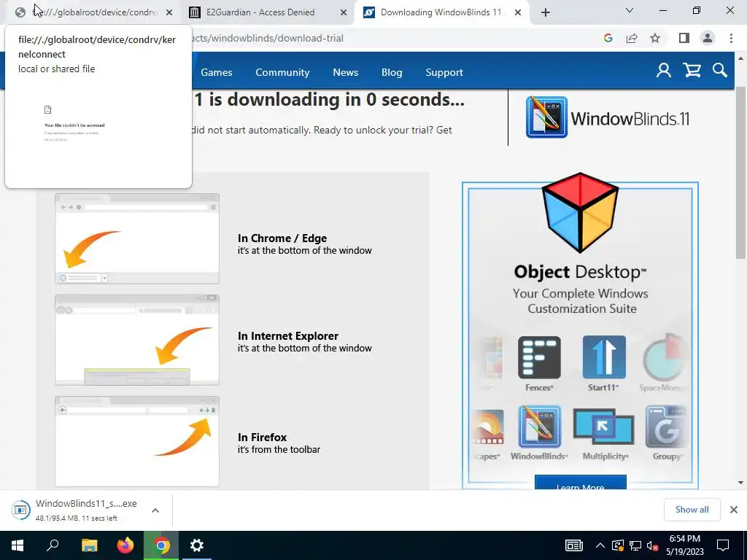This screenshot has height=560, width=747.
Task: Close the globalroot file tab
Action: [169, 13]
